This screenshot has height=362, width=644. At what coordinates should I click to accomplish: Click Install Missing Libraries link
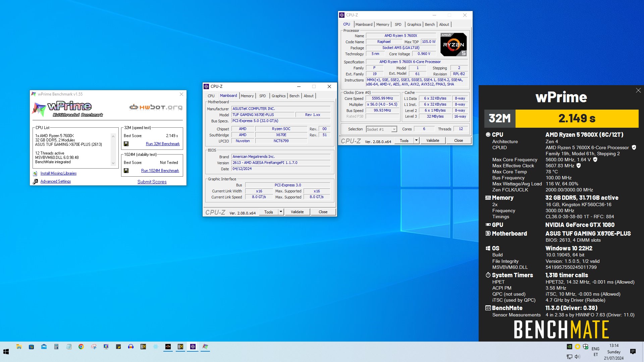(58, 173)
